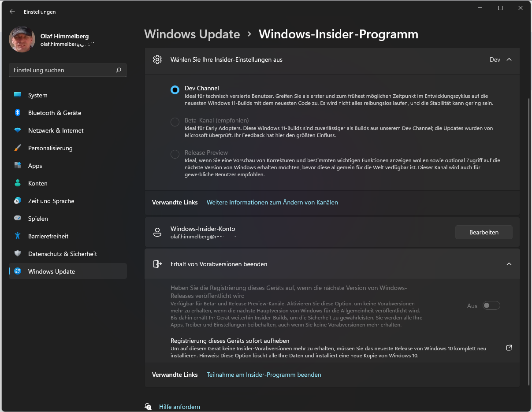Choose the Release Preview radio option
Viewport: 532px width, 412px height.
(175, 154)
